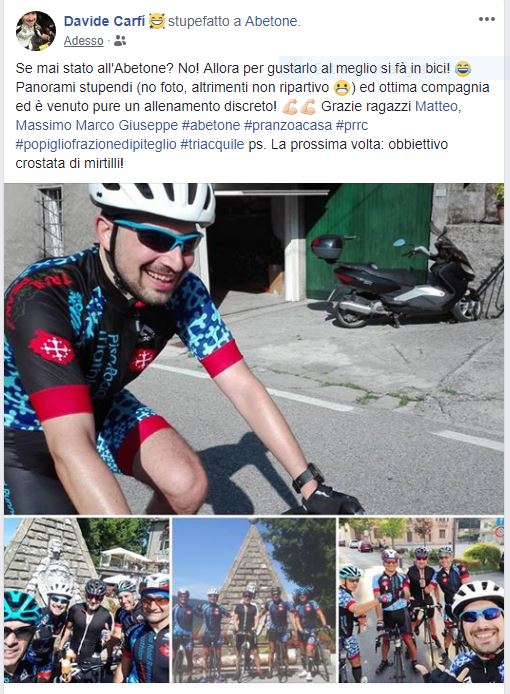Open the #prrc hashtag
The image size is (510, 694).
point(352,125)
